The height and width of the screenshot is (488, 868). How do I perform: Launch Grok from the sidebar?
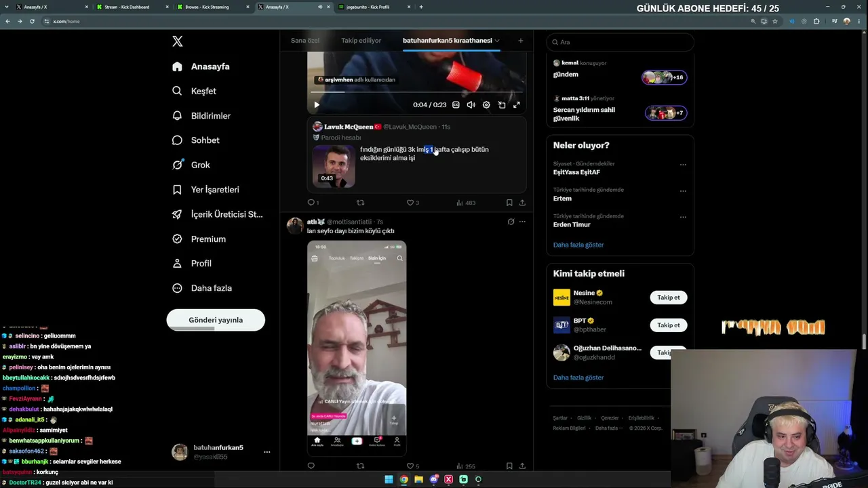[191, 165]
